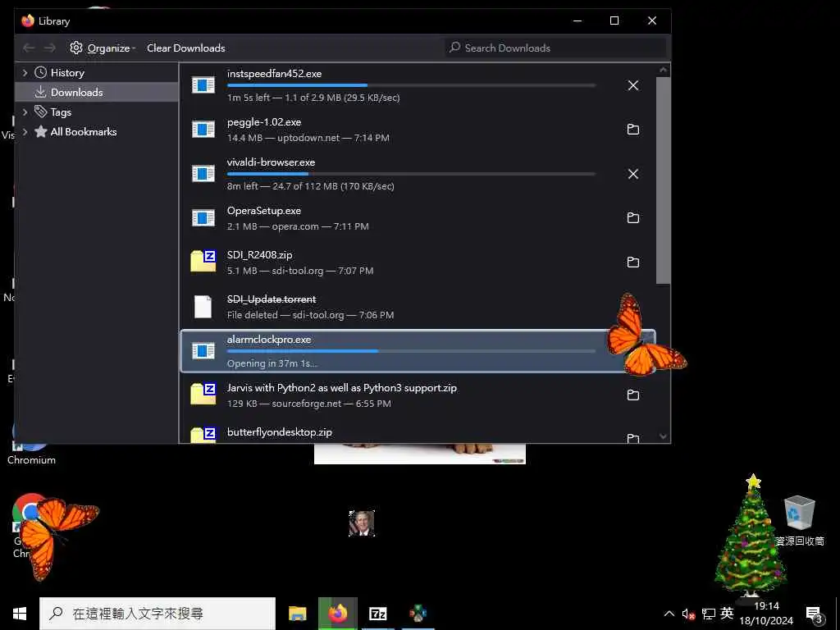Viewport: 840px width, 630px height.
Task: Go forward with the right arrow button
Action: click(50, 48)
